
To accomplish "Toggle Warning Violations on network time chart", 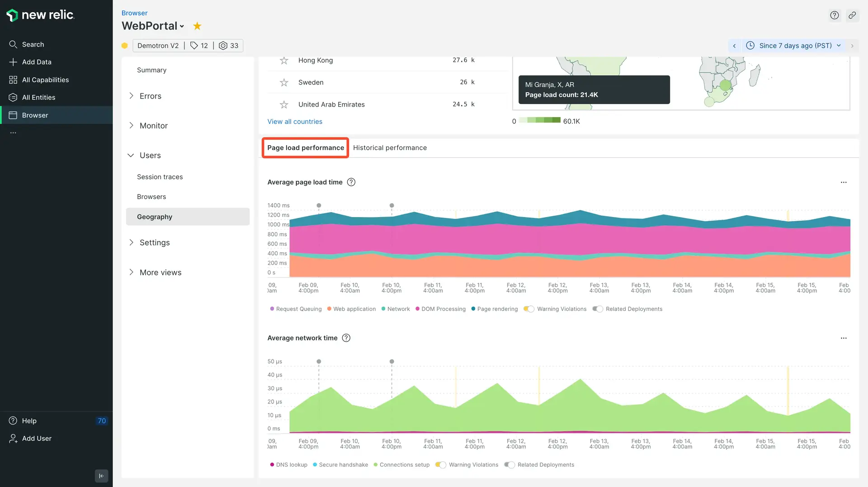I will click(x=441, y=465).
